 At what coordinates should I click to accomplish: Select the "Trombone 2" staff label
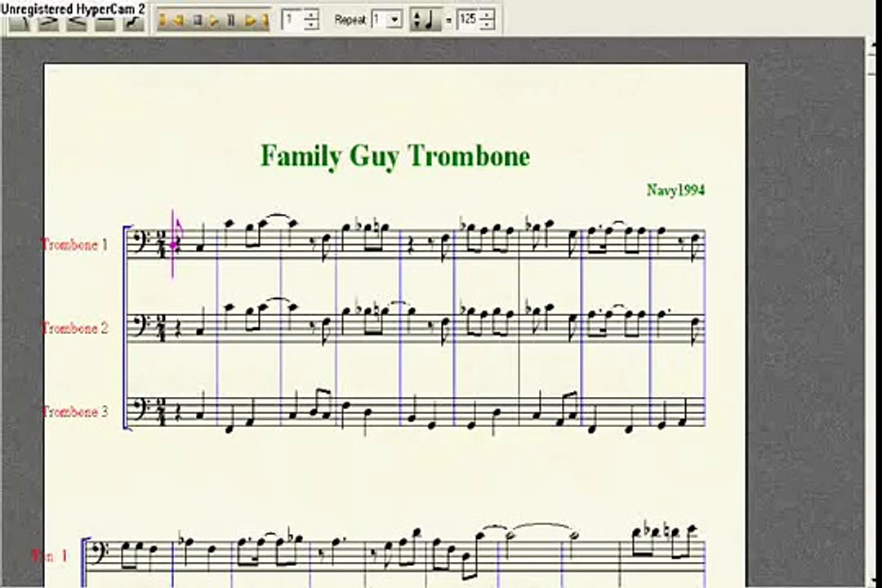click(x=74, y=328)
